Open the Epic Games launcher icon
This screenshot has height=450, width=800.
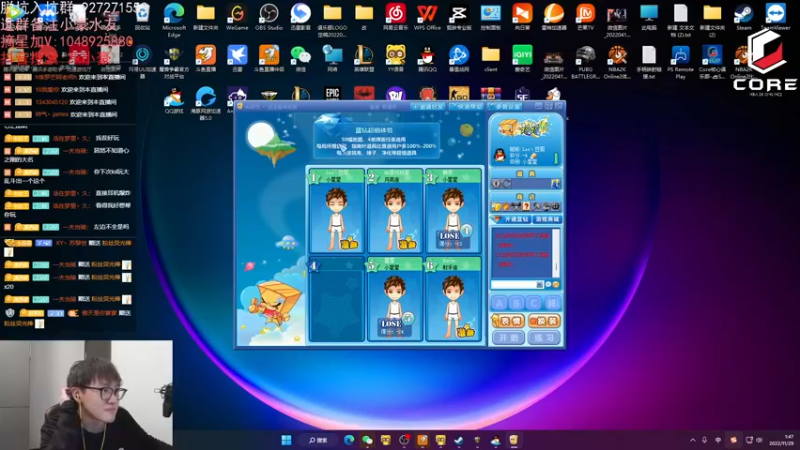tap(332, 93)
